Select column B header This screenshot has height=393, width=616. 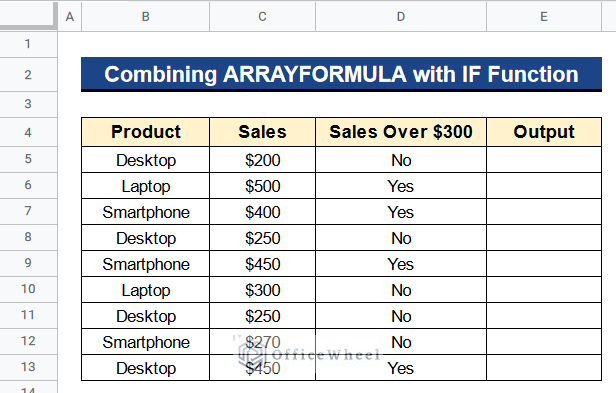145,17
